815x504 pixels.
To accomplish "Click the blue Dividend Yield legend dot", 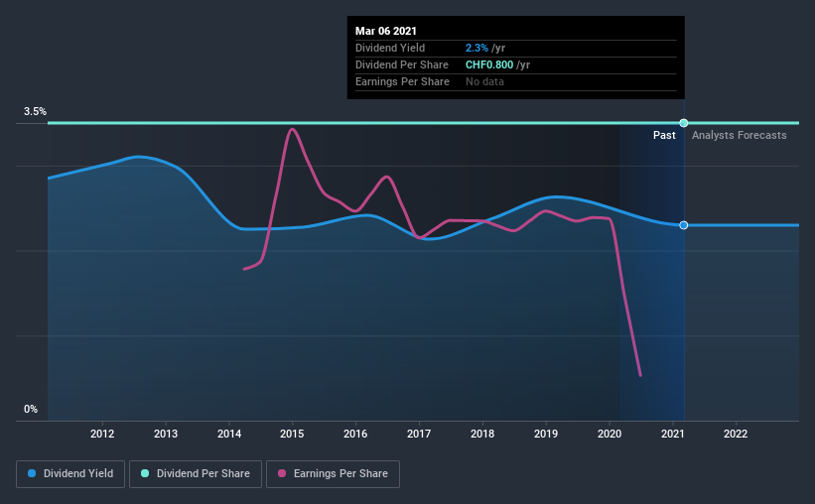I will 32,473.
